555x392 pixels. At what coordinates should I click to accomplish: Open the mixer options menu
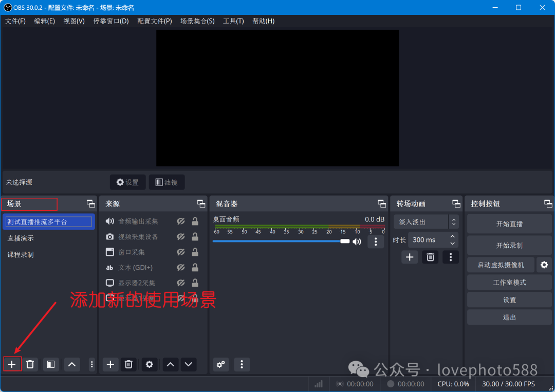(242, 365)
